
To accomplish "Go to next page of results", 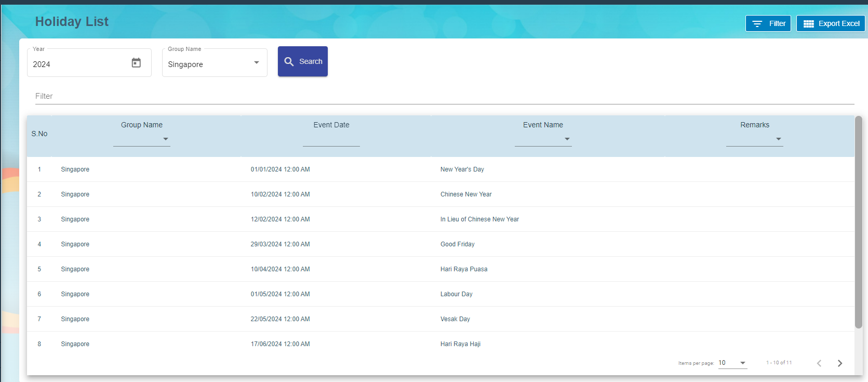I will click(x=839, y=363).
